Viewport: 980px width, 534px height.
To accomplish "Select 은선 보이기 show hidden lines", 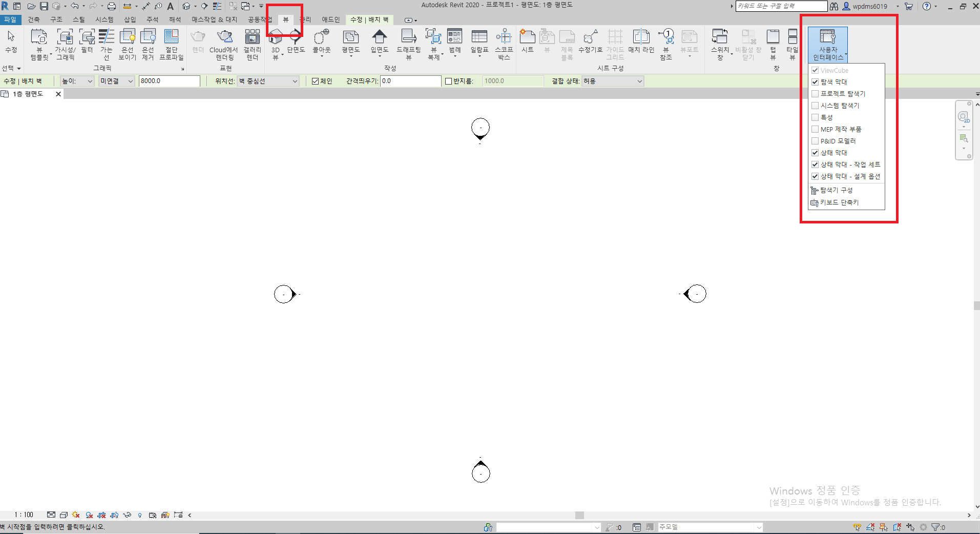I will click(127, 45).
